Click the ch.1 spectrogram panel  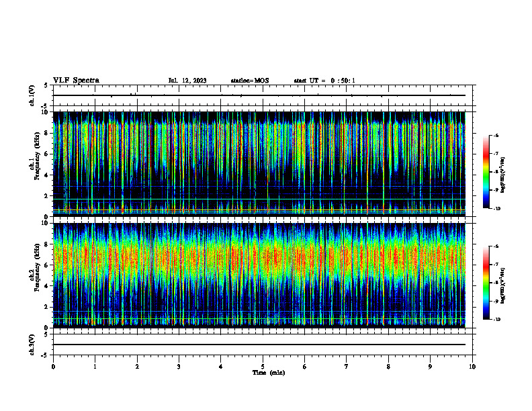[x=259, y=164]
